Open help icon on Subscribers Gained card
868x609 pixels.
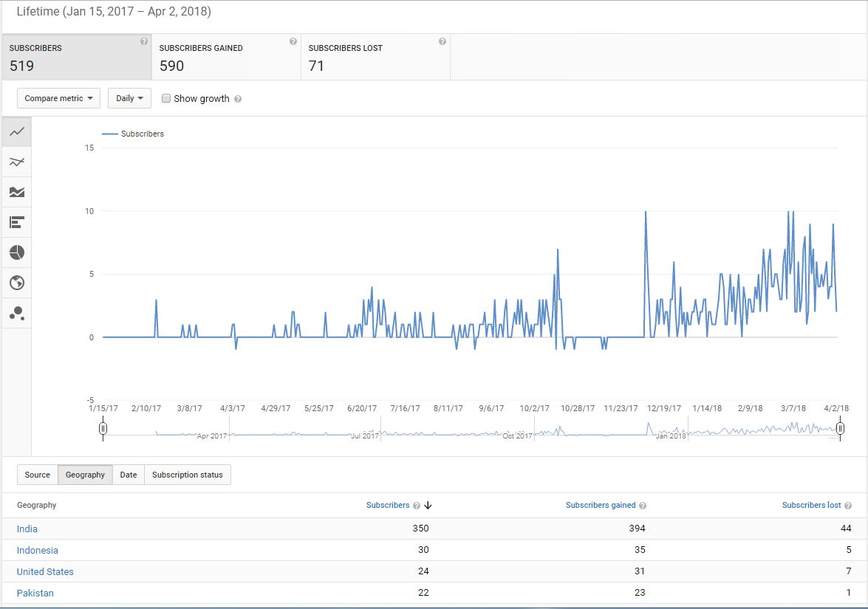click(x=293, y=41)
